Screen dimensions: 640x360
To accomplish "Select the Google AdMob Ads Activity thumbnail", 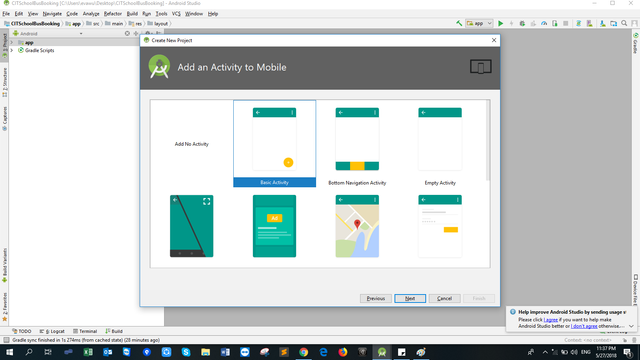I will [x=274, y=226].
